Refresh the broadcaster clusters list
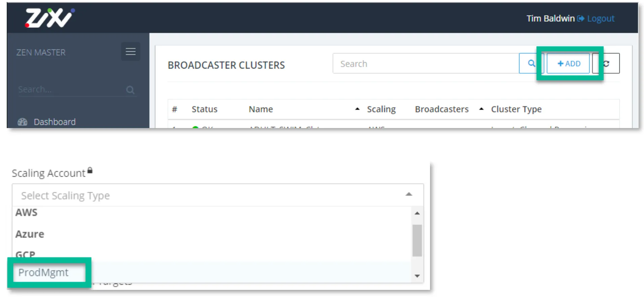The width and height of the screenshot is (644, 298). tap(607, 63)
